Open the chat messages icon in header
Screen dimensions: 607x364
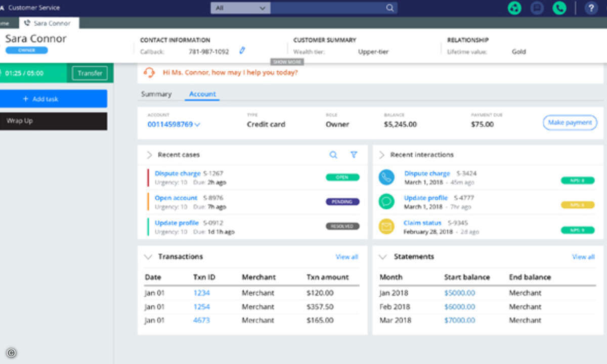(537, 8)
